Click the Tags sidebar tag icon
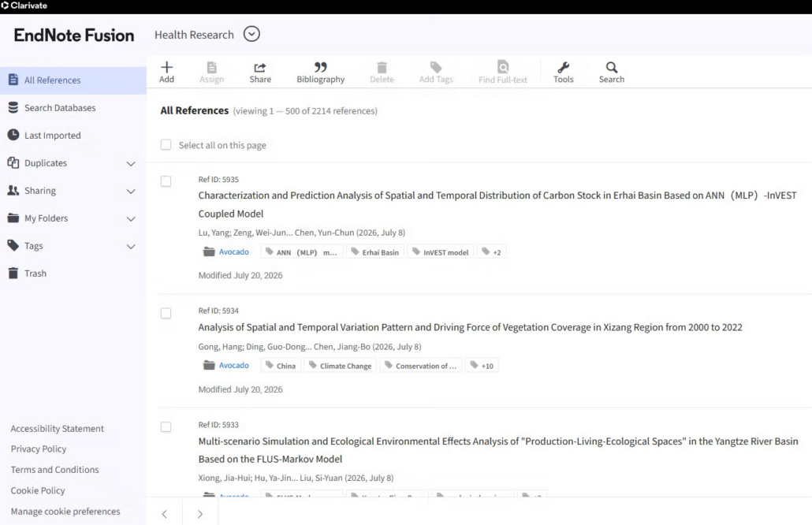Screen dimensions: 812x525 [13, 245]
